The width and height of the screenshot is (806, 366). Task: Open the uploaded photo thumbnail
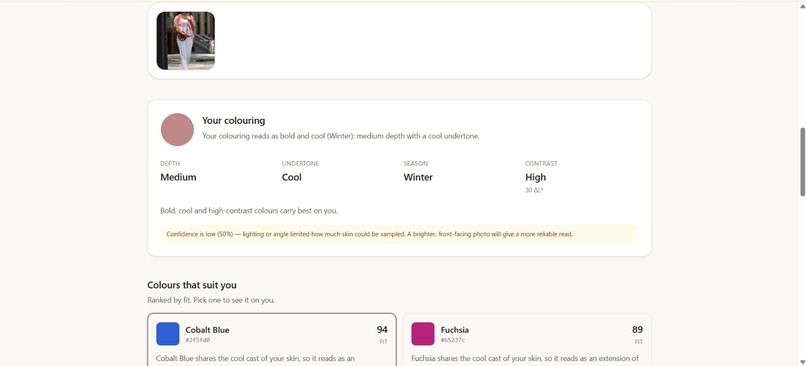(x=186, y=41)
